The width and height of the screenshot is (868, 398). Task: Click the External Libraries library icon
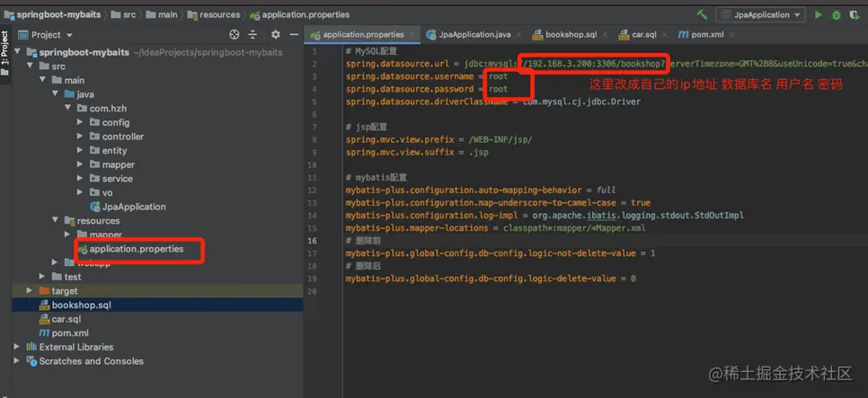coord(31,347)
